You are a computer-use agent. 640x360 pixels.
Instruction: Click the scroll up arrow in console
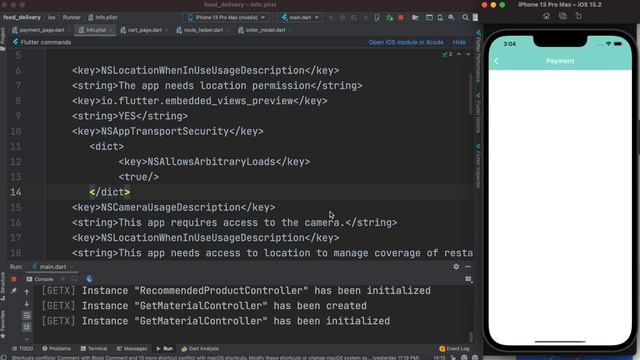coord(27,292)
